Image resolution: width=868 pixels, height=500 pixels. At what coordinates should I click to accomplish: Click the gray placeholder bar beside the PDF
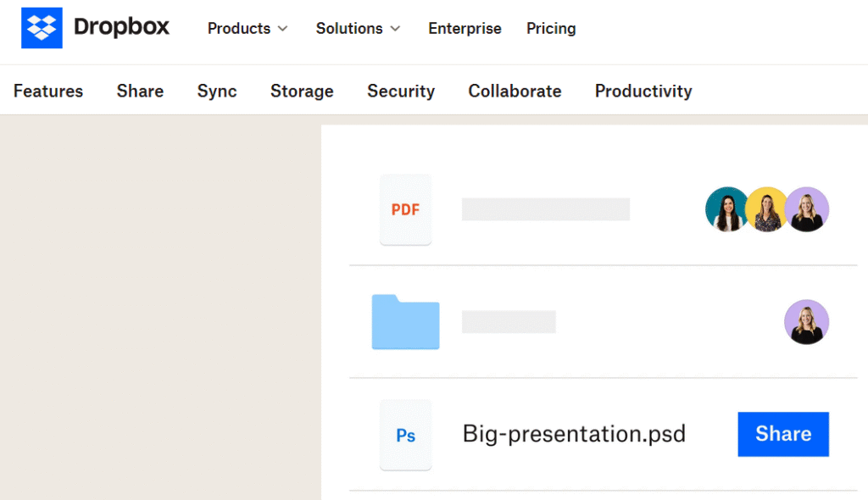coord(545,209)
